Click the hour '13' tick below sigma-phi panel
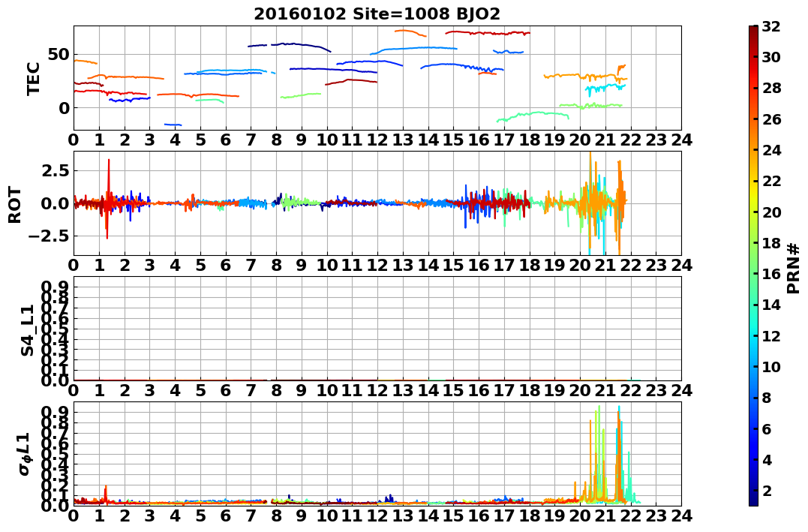 click(402, 516)
